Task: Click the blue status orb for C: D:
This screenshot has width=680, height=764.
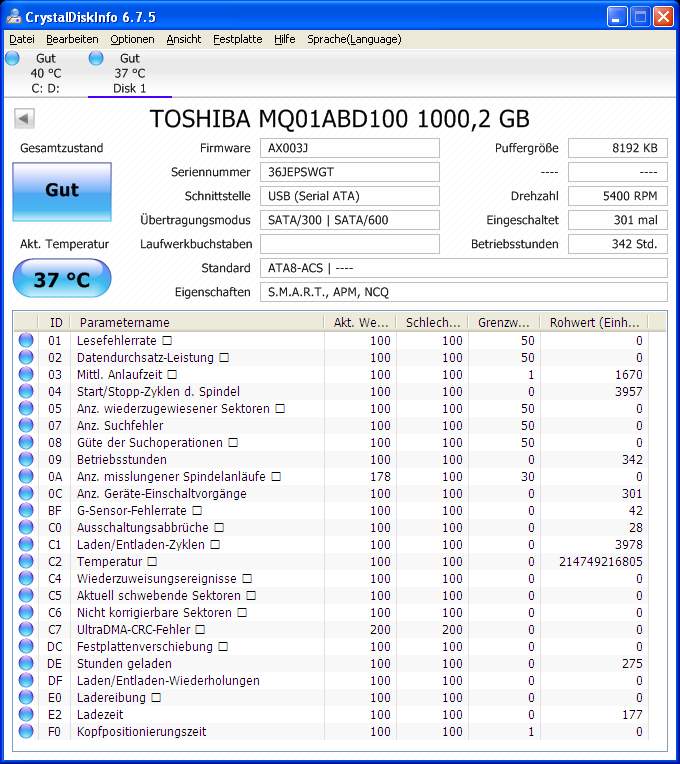Action: [13, 58]
